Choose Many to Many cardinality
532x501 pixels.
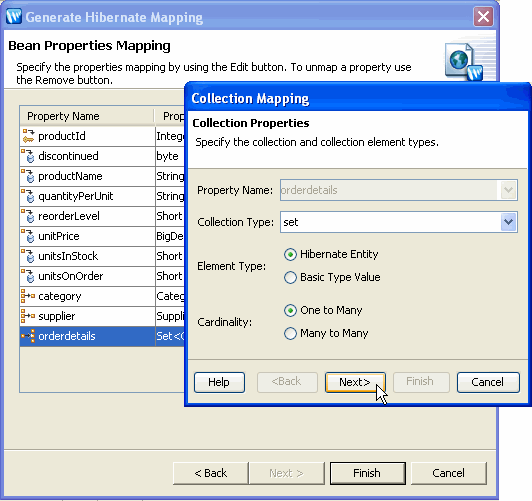290,333
